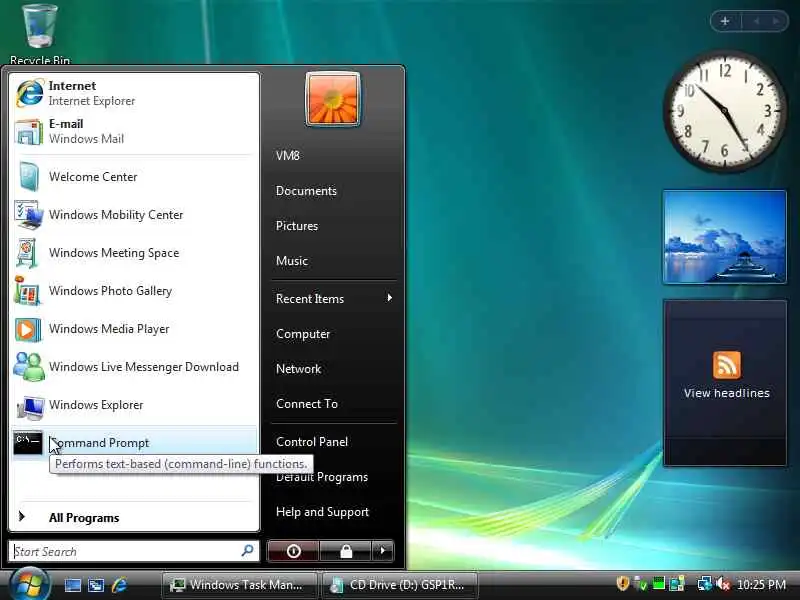Add a gadget with the plus button
The height and width of the screenshot is (600, 800).
pyautogui.click(x=725, y=21)
